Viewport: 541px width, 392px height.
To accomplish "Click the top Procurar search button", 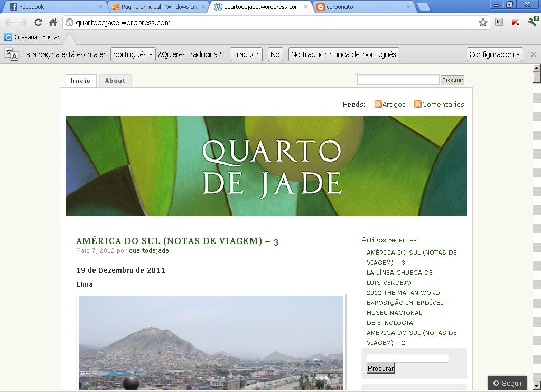I will coord(453,80).
